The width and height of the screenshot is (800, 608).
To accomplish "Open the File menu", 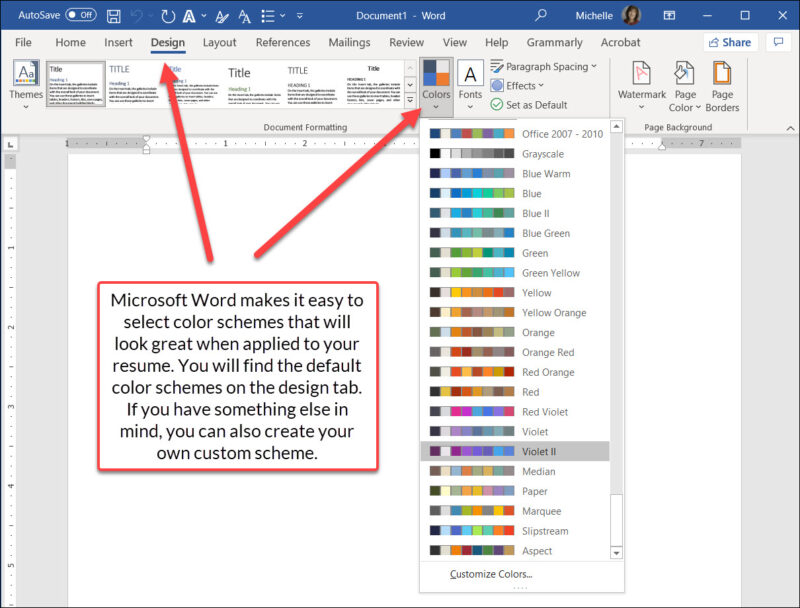I will pyautogui.click(x=23, y=43).
